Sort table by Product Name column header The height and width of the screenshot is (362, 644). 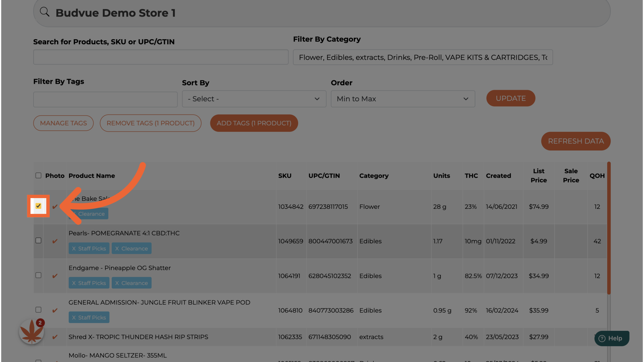[x=92, y=176]
